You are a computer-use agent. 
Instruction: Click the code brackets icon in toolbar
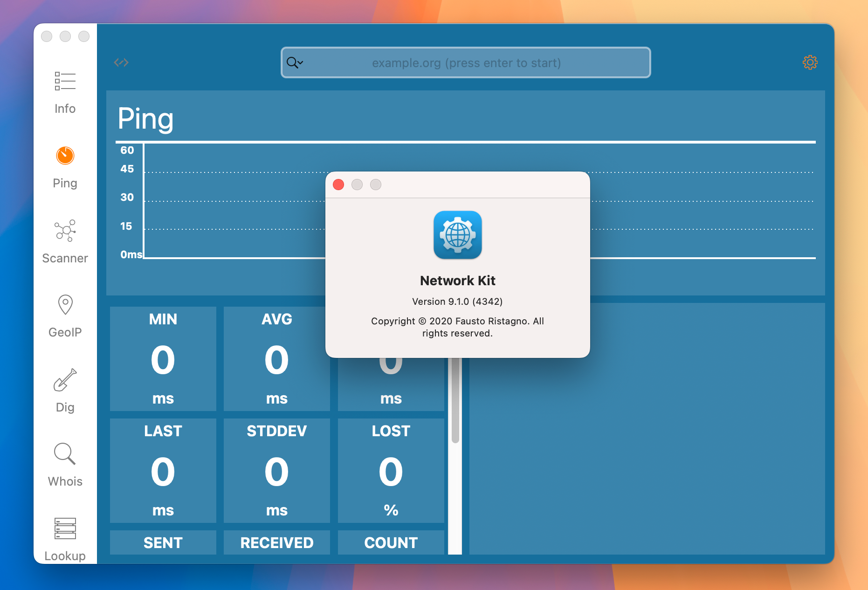tap(121, 62)
